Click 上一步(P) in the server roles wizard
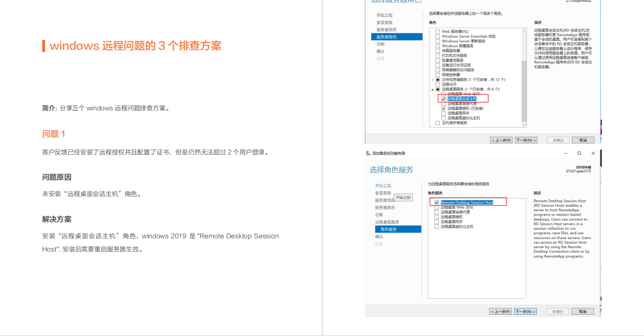 click(501, 140)
